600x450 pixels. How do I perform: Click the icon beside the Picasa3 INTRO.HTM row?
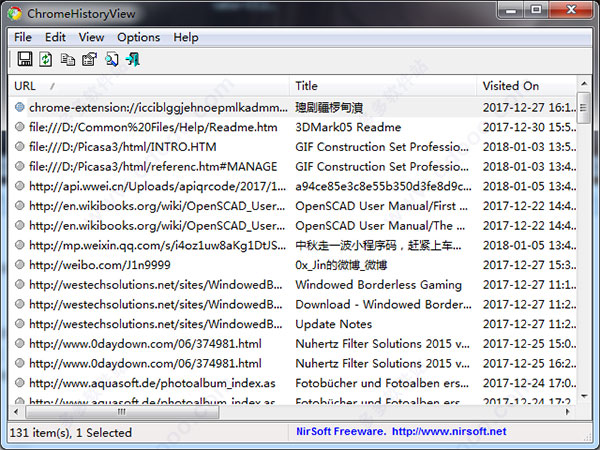point(20,146)
